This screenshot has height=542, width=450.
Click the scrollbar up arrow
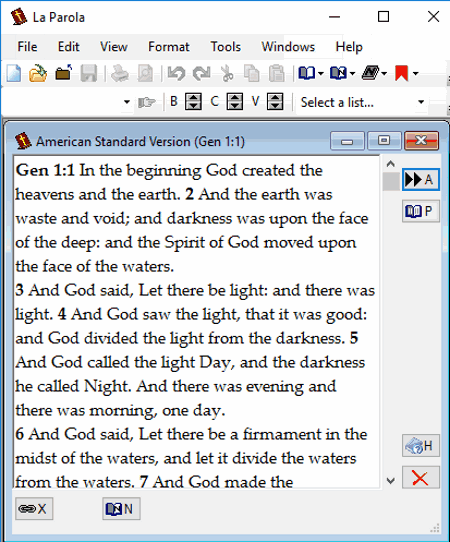click(x=391, y=164)
